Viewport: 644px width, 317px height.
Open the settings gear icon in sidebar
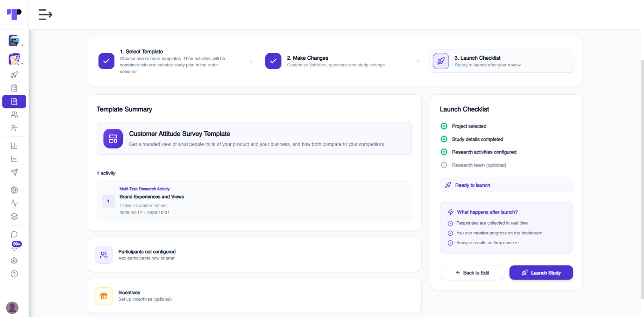14,261
